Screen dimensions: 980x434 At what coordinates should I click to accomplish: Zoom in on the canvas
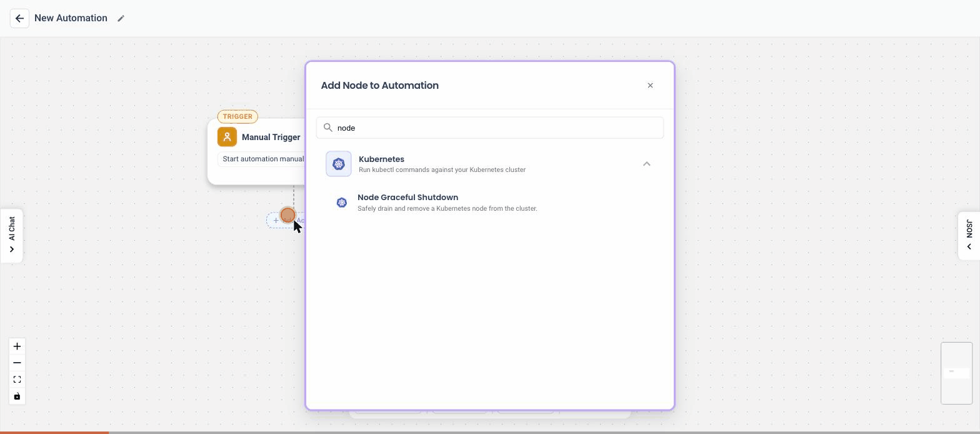pos(17,346)
